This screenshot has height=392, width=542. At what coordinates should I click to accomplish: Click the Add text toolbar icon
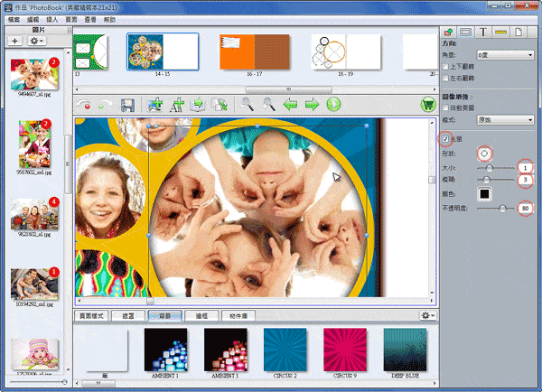click(x=177, y=105)
